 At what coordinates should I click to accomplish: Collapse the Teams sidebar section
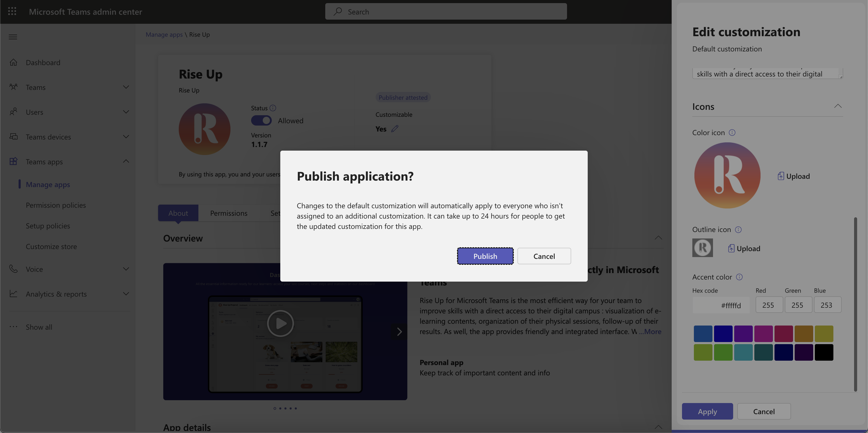click(126, 87)
